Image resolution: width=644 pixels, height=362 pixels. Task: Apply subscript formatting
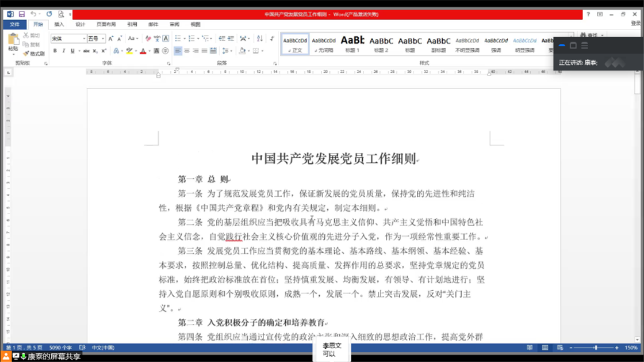coord(95,51)
